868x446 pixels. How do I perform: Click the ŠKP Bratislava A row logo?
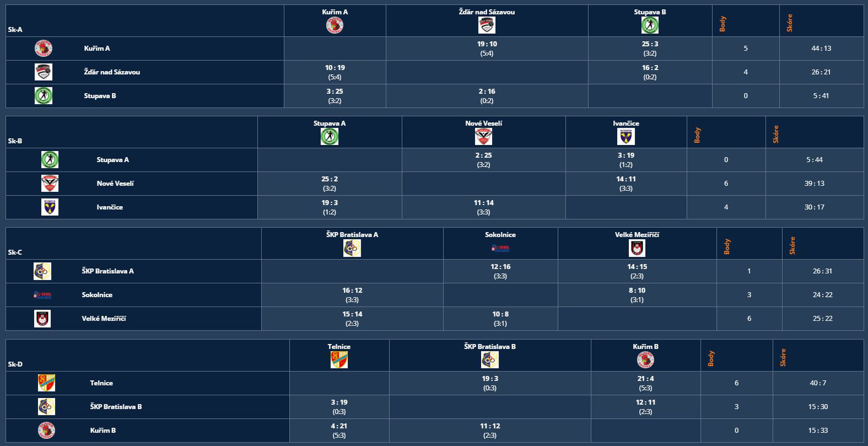point(42,271)
